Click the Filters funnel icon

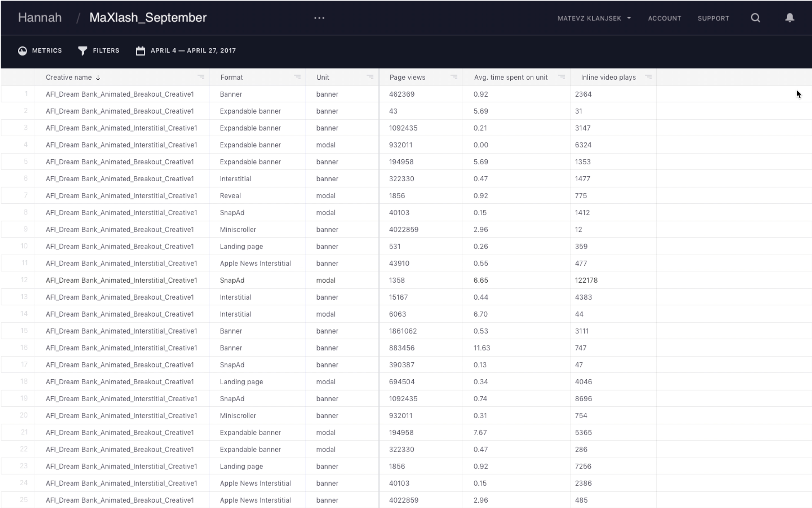point(82,51)
